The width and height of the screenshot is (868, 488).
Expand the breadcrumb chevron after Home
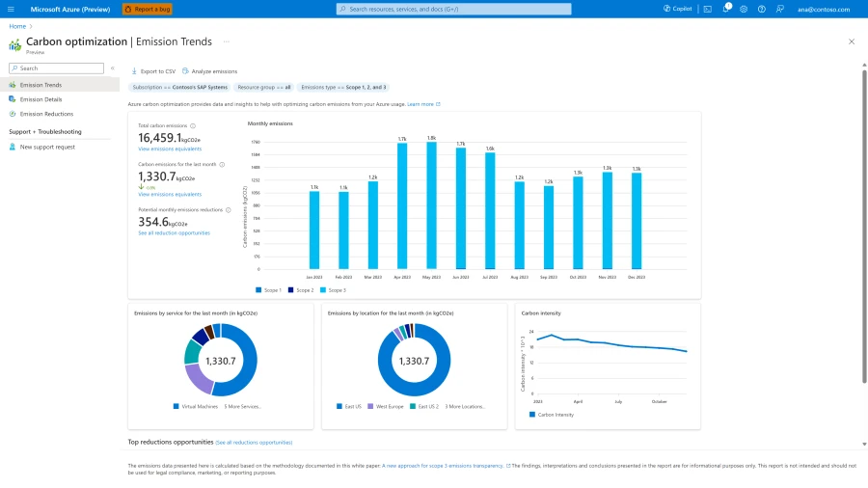(x=31, y=26)
